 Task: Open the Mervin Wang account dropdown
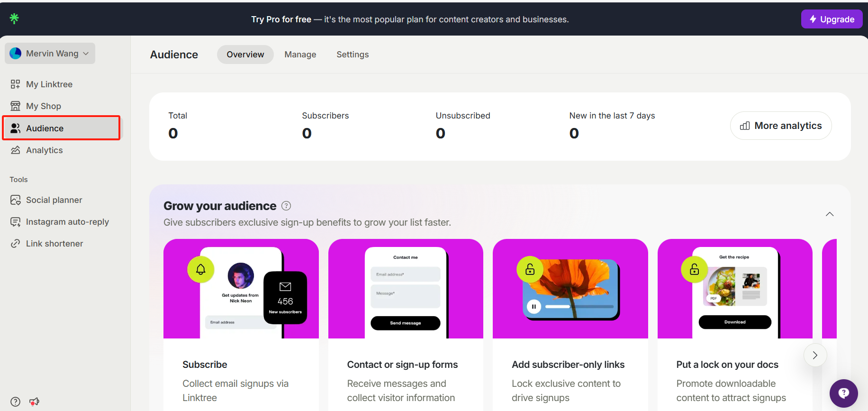50,54
